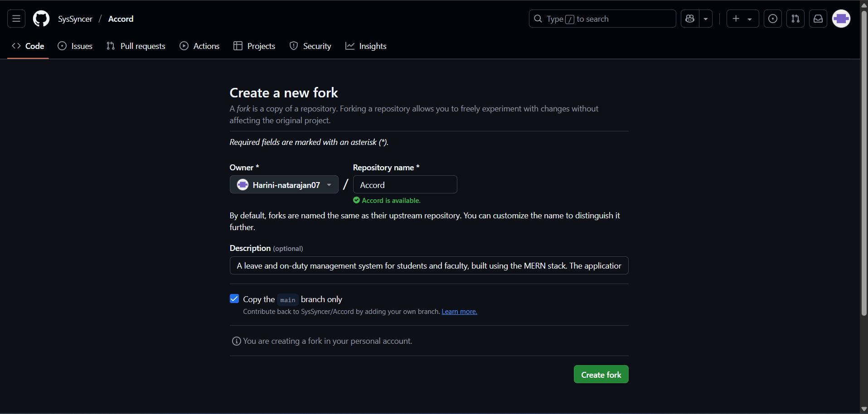Open the Copilot chat icon
The image size is (868, 414).
tap(690, 19)
